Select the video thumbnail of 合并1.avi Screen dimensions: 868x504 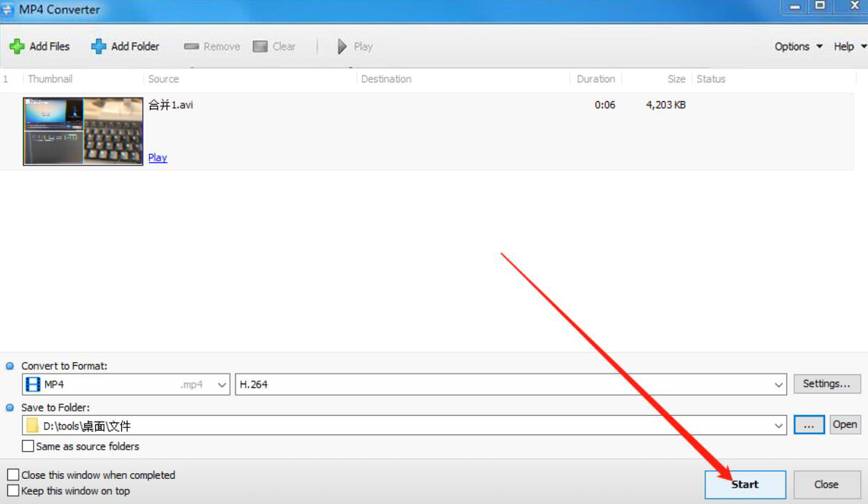[83, 131]
